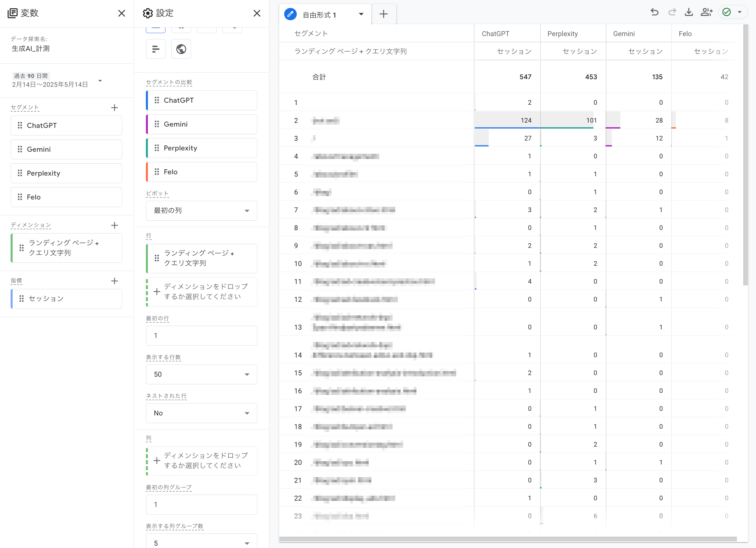Click the 最初の列グループ input field
The height and width of the screenshot is (548, 756).
[201, 504]
